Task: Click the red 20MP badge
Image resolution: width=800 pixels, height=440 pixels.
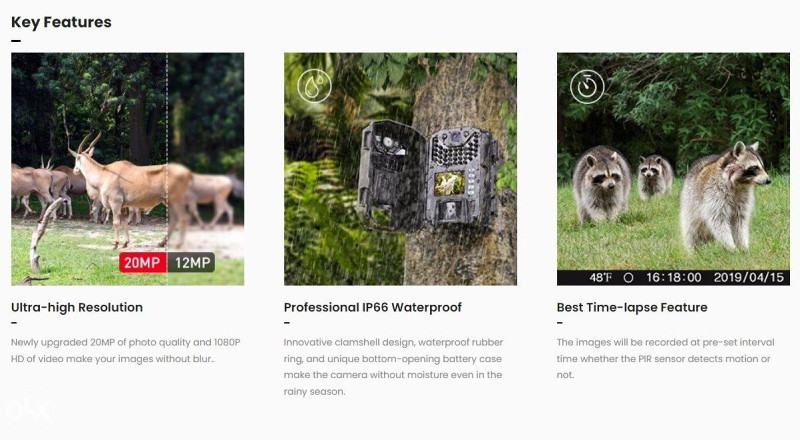Action: click(x=142, y=262)
